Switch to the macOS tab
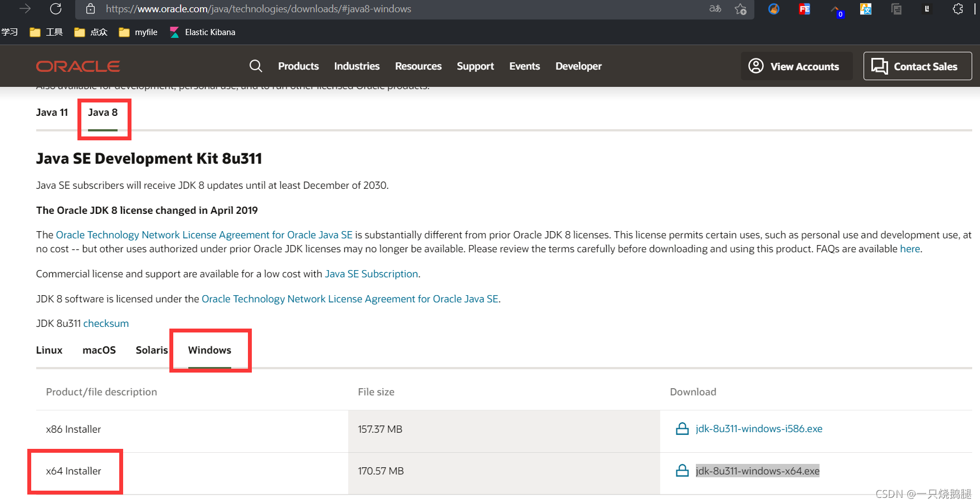The height and width of the screenshot is (504, 980). point(99,350)
